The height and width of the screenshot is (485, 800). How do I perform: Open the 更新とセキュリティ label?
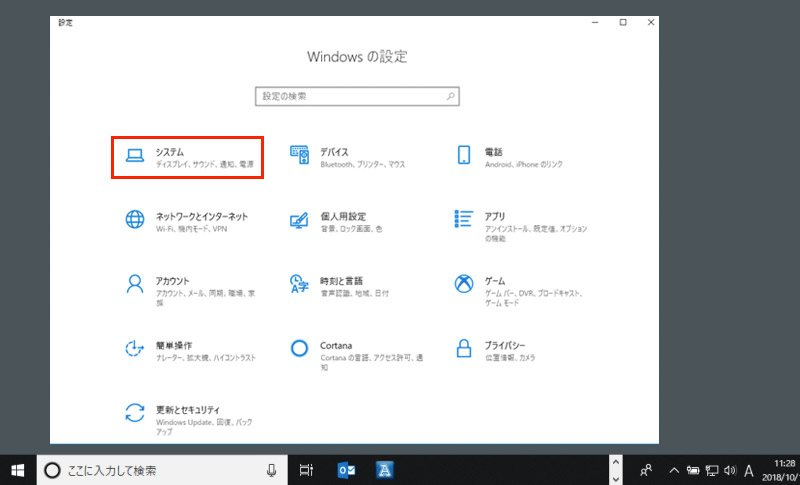pos(188,410)
